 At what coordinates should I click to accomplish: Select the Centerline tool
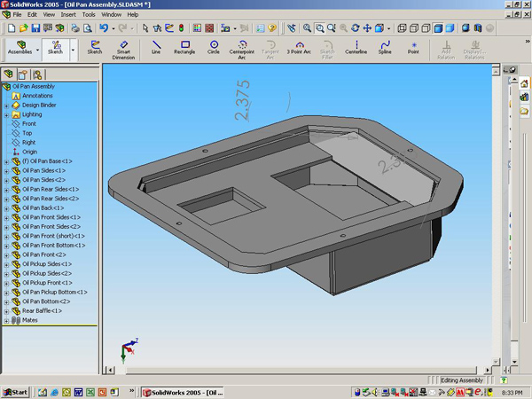tap(356, 47)
